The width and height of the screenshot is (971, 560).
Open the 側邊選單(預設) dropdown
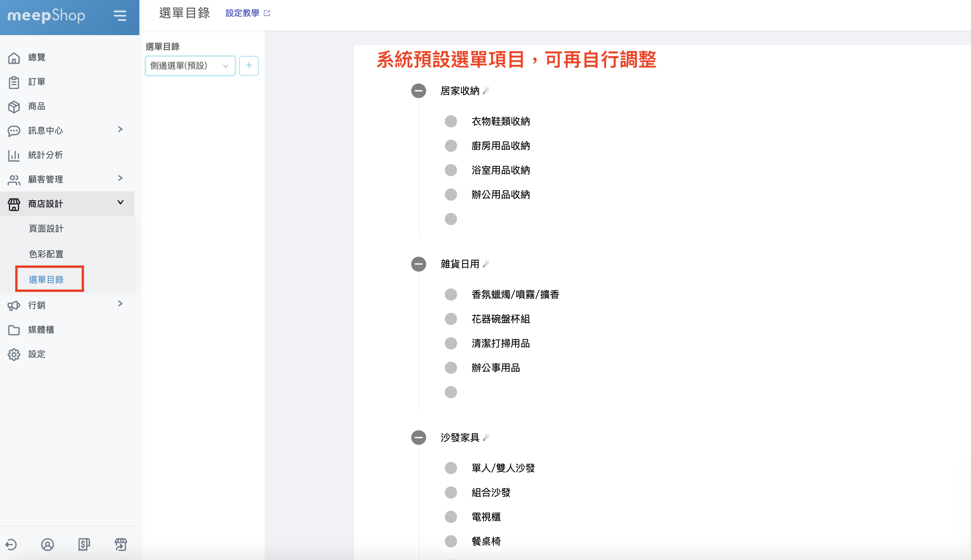point(190,66)
